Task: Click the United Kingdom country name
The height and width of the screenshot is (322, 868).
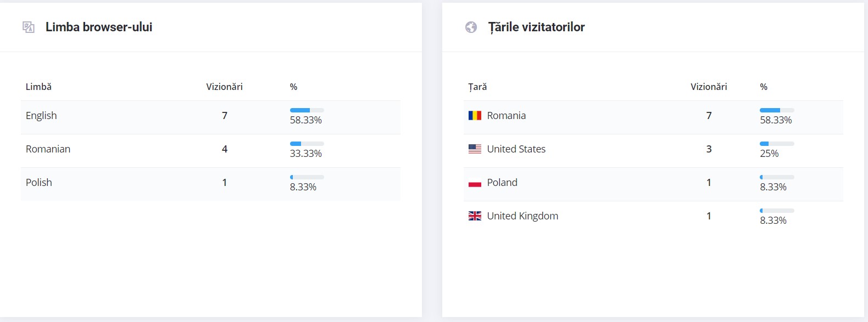Action: [x=522, y=216]
